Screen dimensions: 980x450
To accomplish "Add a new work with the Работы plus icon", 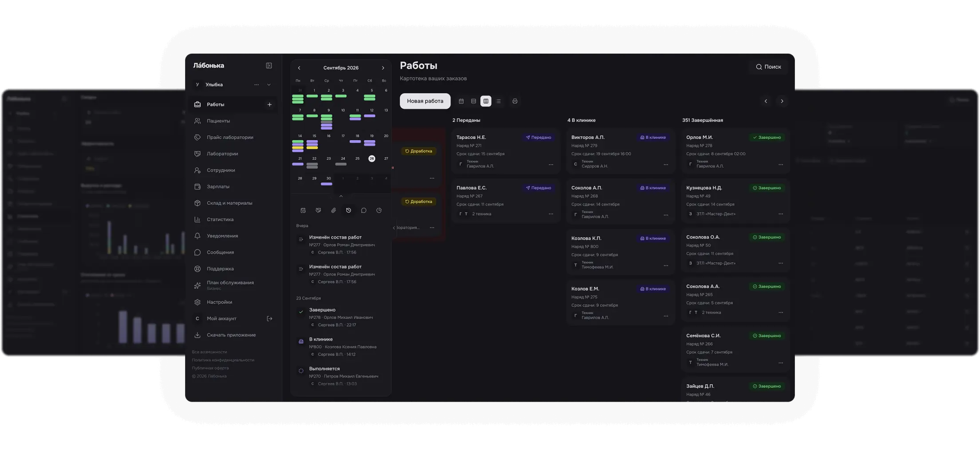I will (x=269, y=105).
